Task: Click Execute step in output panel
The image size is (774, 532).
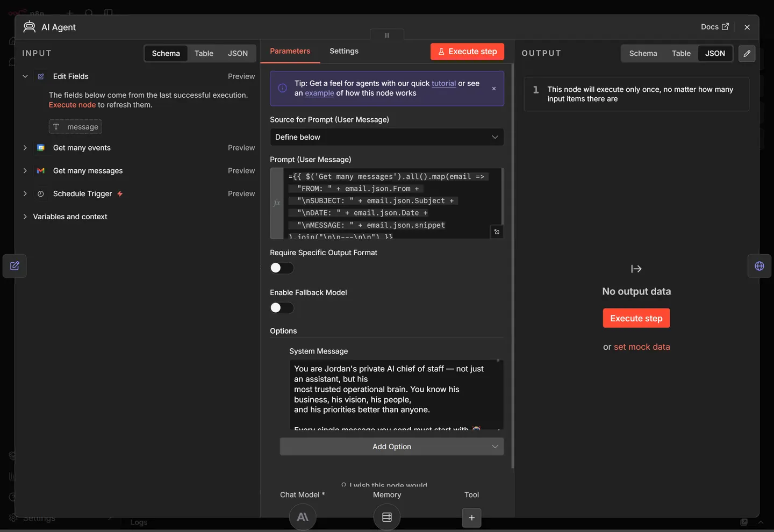Action: coord(636,318)
